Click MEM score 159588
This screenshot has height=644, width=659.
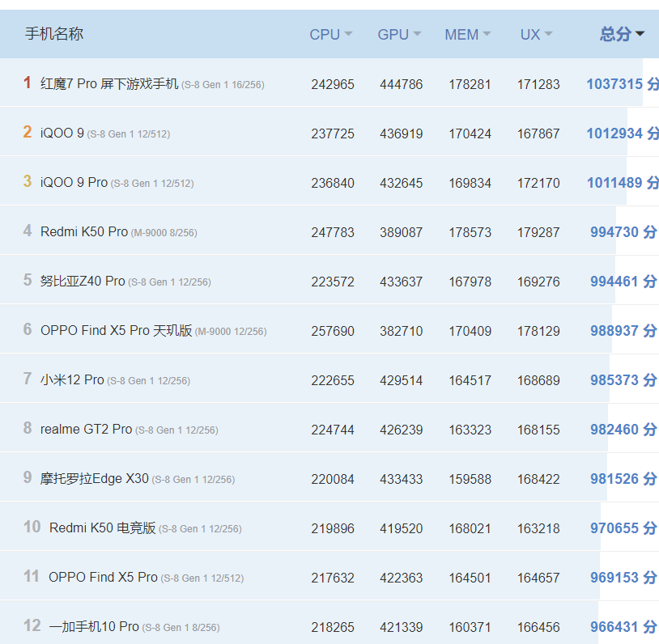pos(470,479)
